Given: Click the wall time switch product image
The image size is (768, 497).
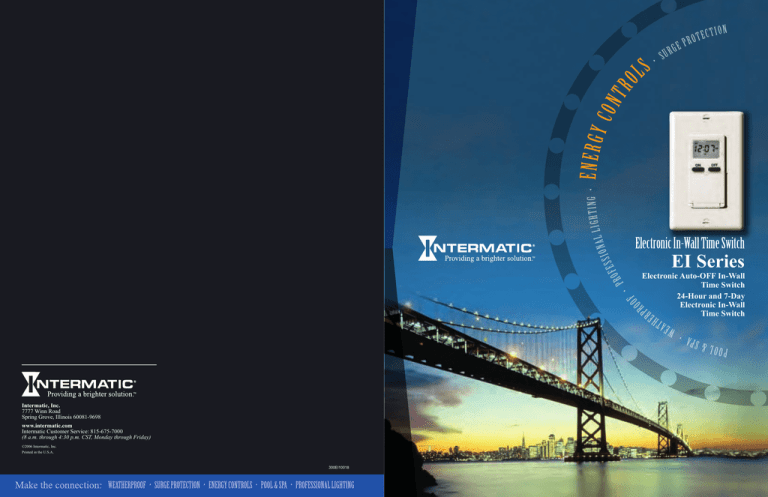Looking at the screenshot, I should click(x=706, y=170).
